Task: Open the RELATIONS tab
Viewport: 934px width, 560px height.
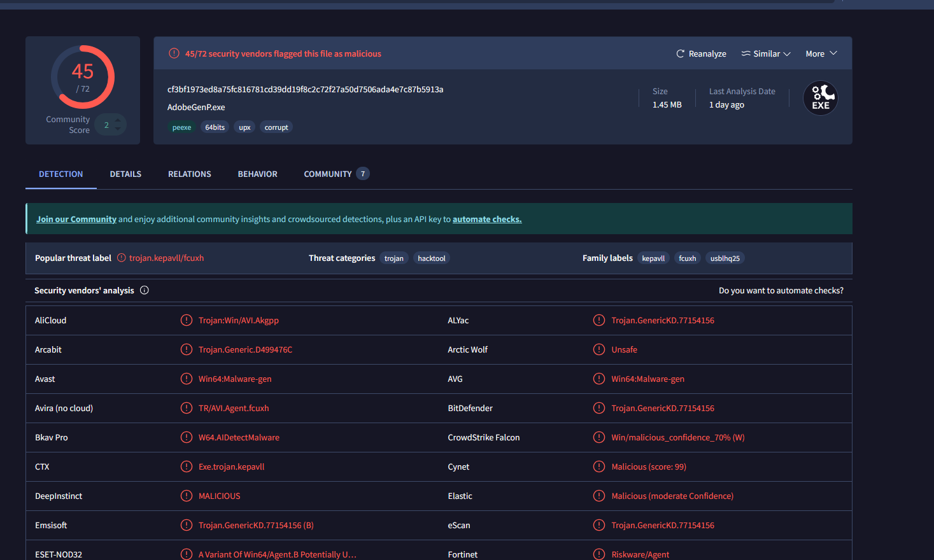Action: (190, 174)
